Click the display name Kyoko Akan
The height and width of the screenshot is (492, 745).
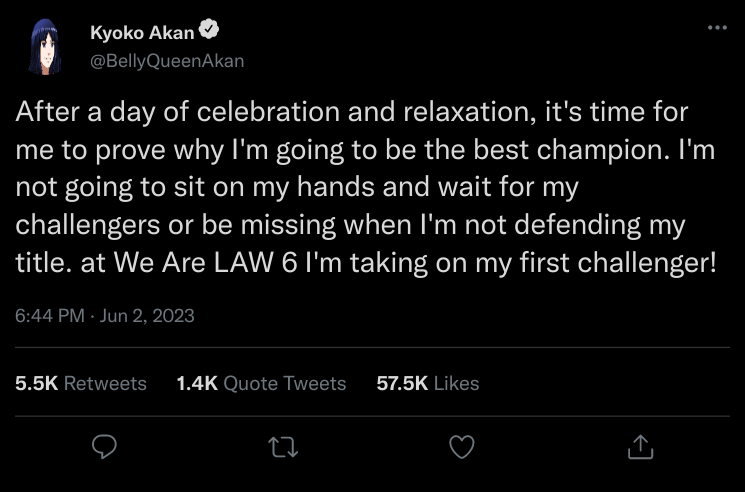142,35
